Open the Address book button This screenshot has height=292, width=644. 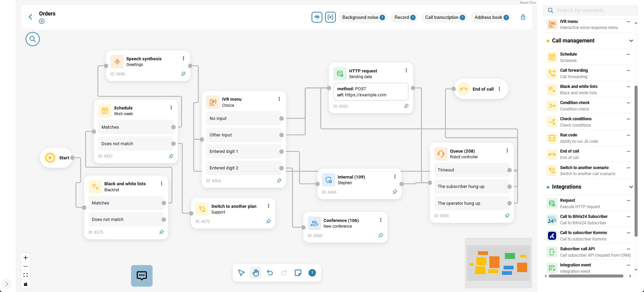(488, 18)
